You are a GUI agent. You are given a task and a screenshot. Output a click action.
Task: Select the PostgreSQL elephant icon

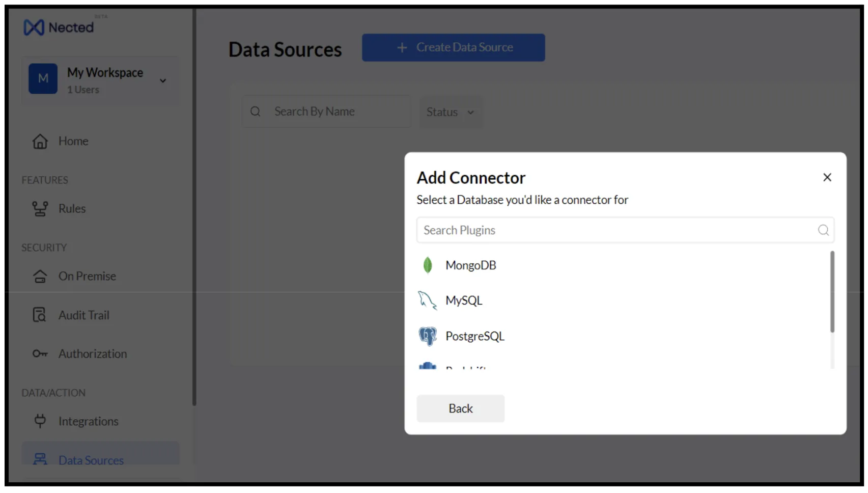pyautogui.click(x=428, y=336)
